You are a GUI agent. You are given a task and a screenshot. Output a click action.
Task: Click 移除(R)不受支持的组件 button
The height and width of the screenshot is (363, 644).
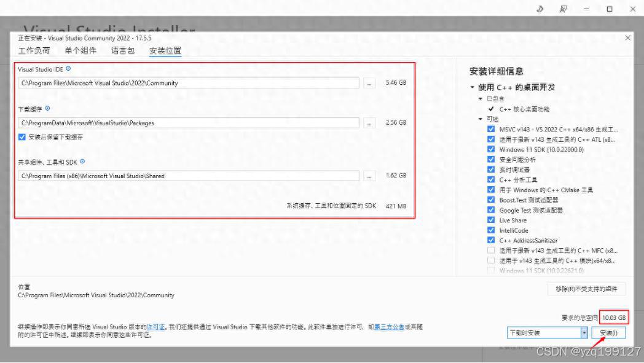586,289
